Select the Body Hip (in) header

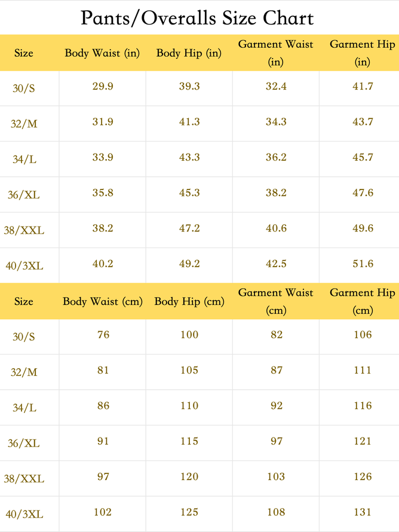tap(189, 53)
